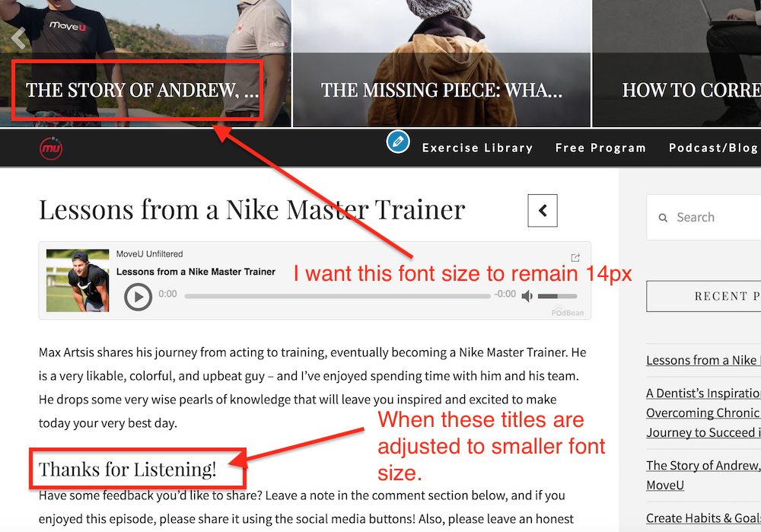Screen dimensions: 761x532
Task: Click the back chevron button beside post title
Action: (x=543, y=211)
